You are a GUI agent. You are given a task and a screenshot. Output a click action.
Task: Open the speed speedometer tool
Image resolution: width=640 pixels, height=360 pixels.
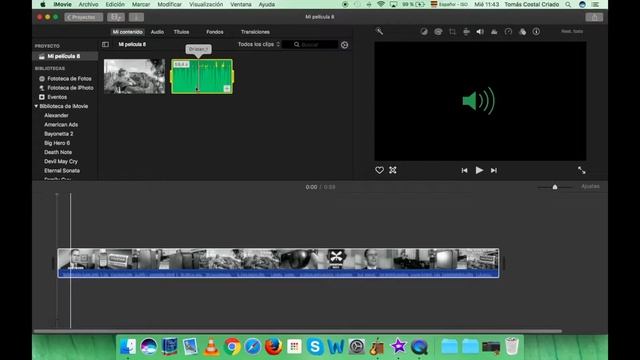pyautogui.click(x=508, y=31)
